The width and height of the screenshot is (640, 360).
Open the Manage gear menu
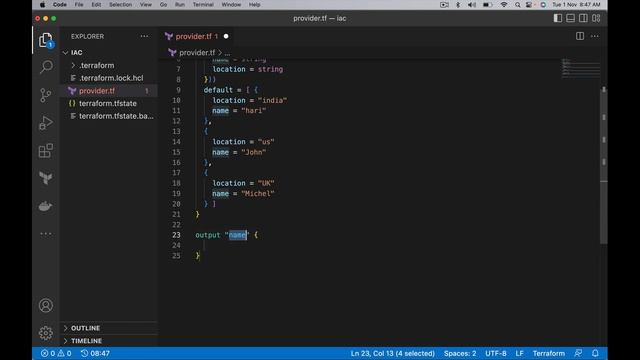46,333
